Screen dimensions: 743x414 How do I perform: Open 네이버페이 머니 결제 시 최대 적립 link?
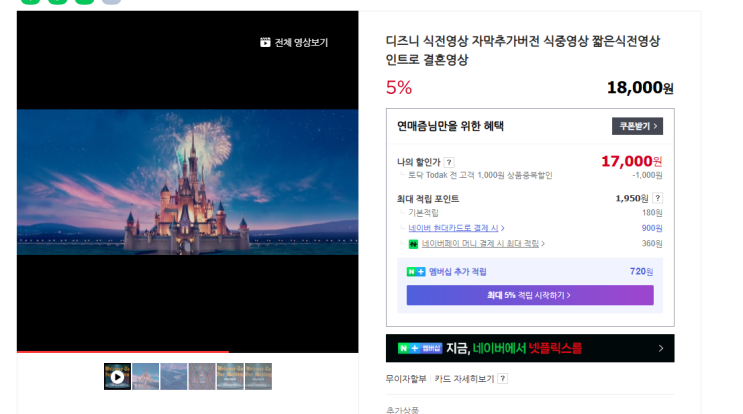point(480,243)
